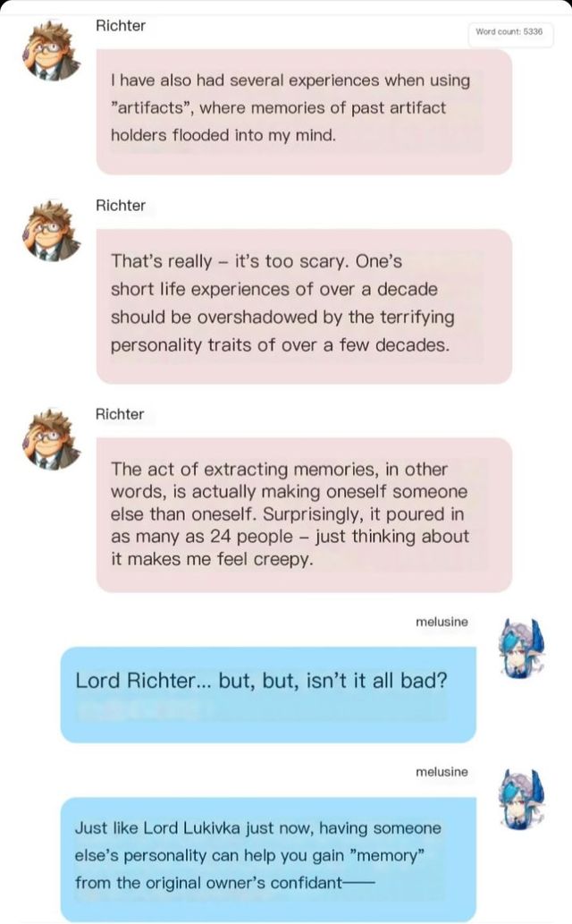Image resolution: width=572 pixels, height=924 pixels.
Task: Open the "it's too scary" message bubble
Action: point(304,307)
